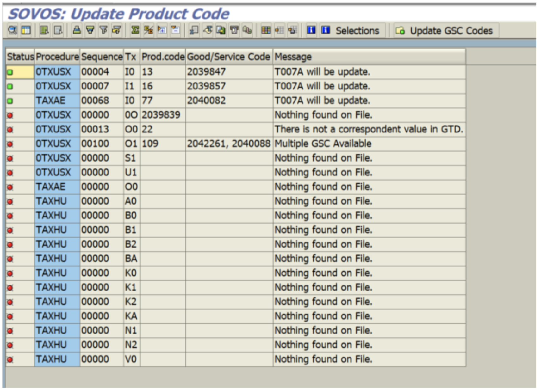Click the Details magnifier icon in toolbar

pyautogui.click(x=12, y=30)
